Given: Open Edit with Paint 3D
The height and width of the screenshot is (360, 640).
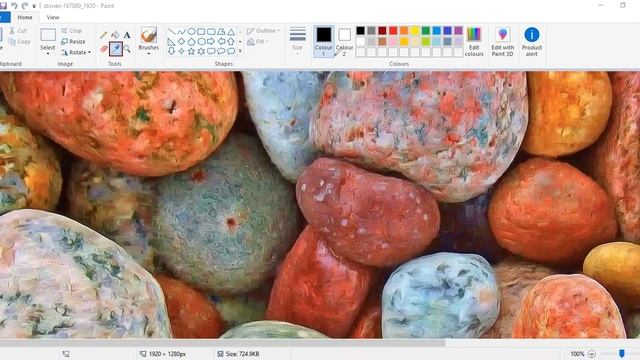Looking at the screenshot, I should [x=502, y=42].
